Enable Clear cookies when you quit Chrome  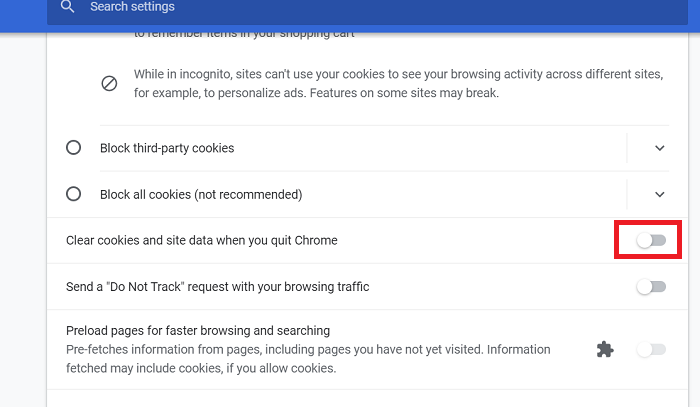click(651, 241)
